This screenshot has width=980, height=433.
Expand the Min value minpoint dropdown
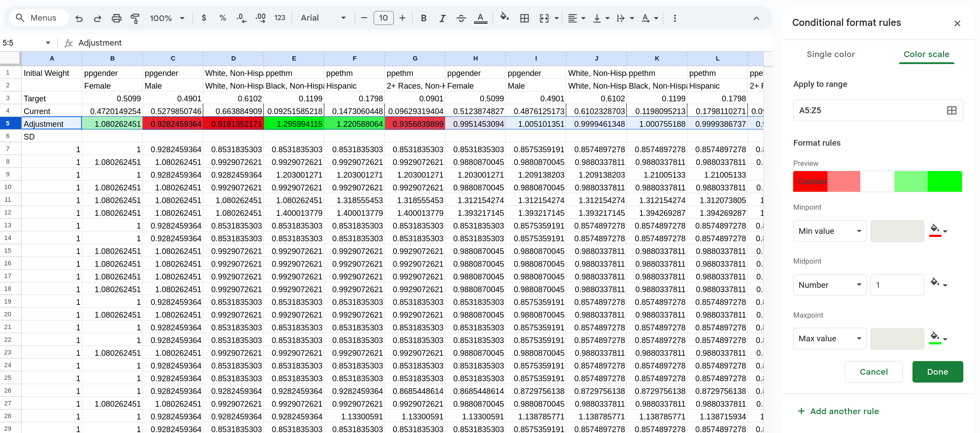[x=830, y=231]
